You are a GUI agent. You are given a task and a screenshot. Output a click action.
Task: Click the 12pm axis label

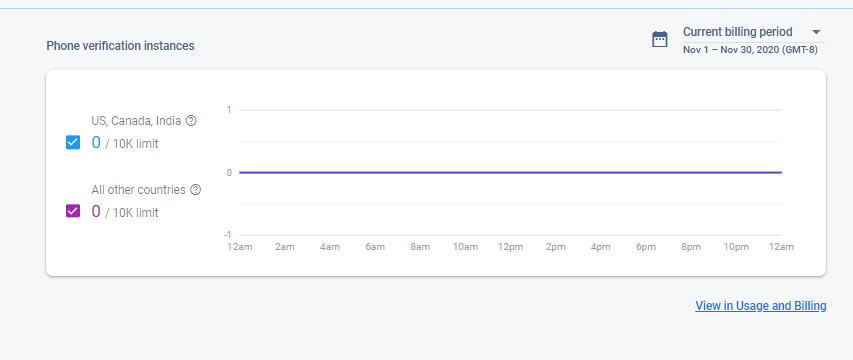(x=510, y=247)
